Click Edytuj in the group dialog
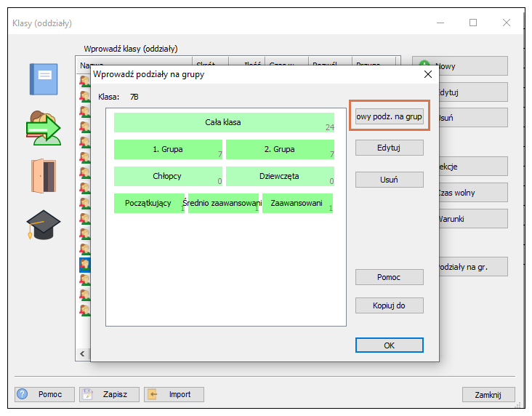The image size is (532, 416). click(x=389, y=148)
